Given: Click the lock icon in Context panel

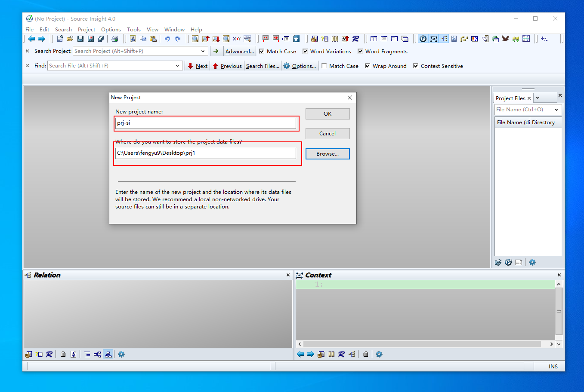Looking at the screenshot, I should point(365,354).
